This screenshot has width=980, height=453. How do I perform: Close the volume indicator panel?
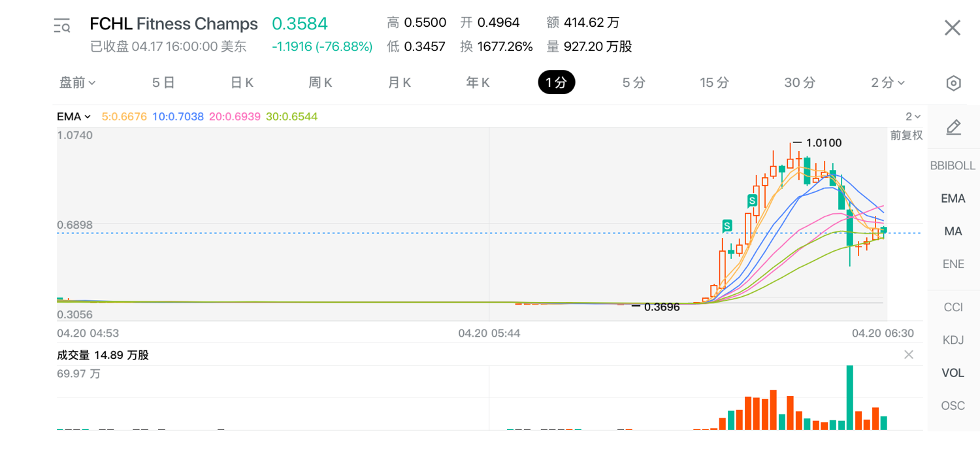909,355
